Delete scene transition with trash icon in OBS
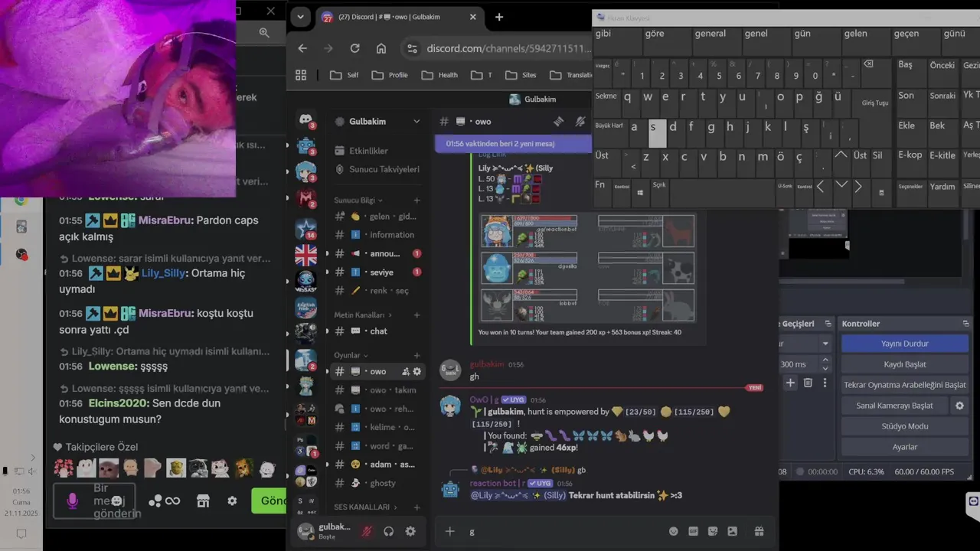Image resolution: width=980 pixels, height=551 pixels. click(808, 383)
